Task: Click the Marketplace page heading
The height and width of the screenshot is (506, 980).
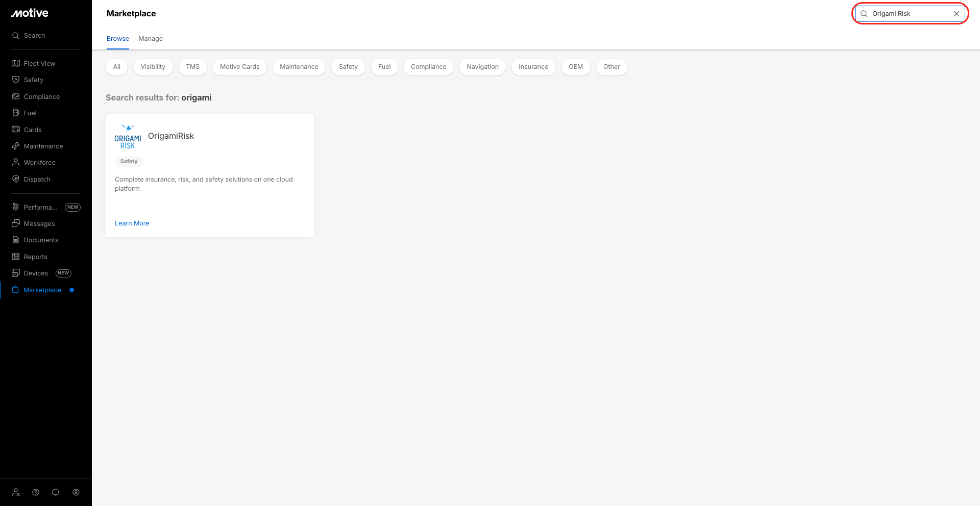Action: 131,13
